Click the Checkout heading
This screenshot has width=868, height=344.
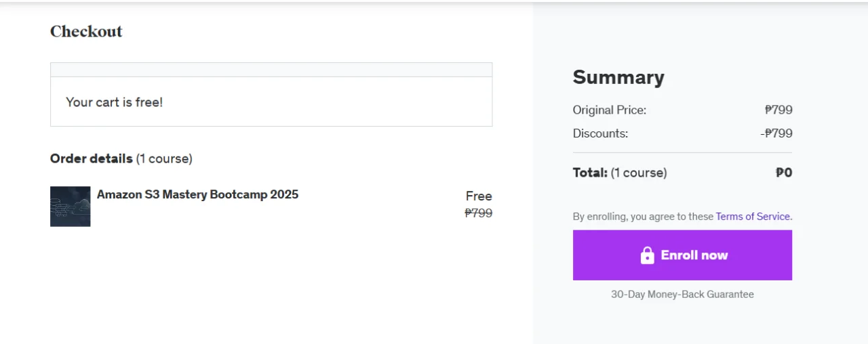(86, 31)
